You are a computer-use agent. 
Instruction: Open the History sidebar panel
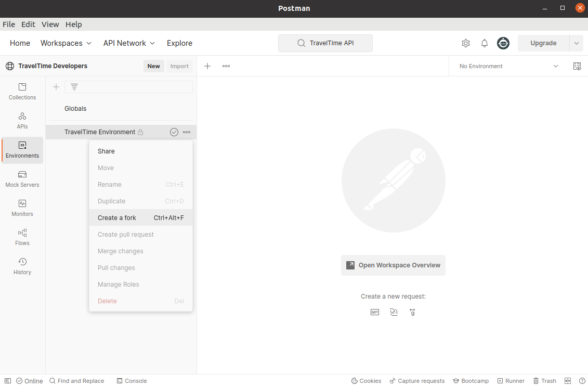tap(22, 266)
